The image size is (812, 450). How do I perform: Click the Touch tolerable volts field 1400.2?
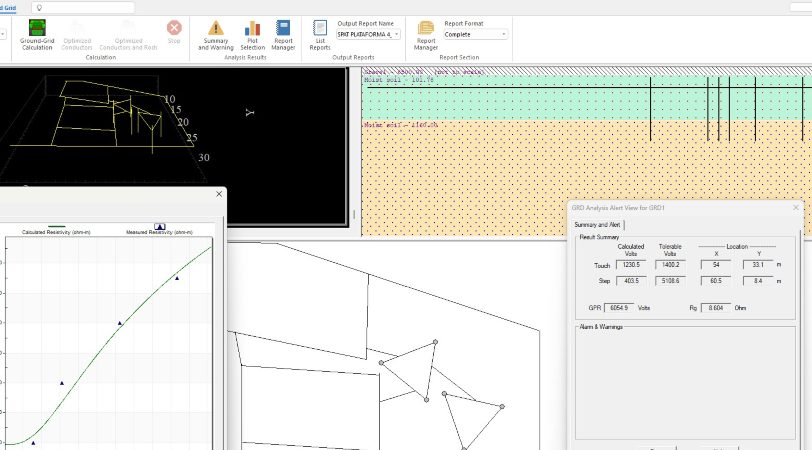point(670,265)
